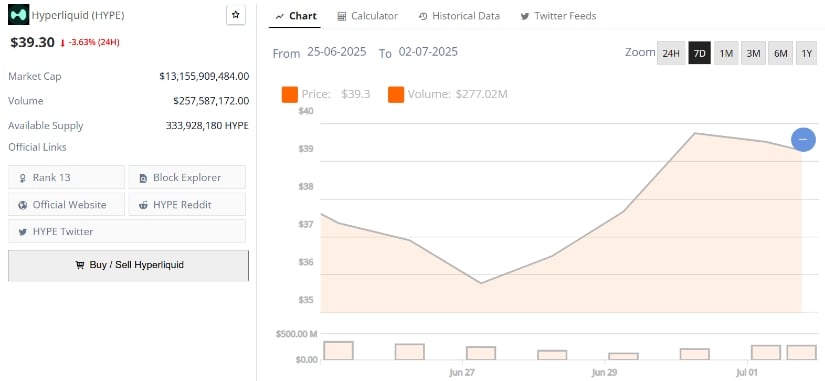The image size is (825, 381).
Task: Open the HYPE Twitter link
Action: (x=127, y=231)
